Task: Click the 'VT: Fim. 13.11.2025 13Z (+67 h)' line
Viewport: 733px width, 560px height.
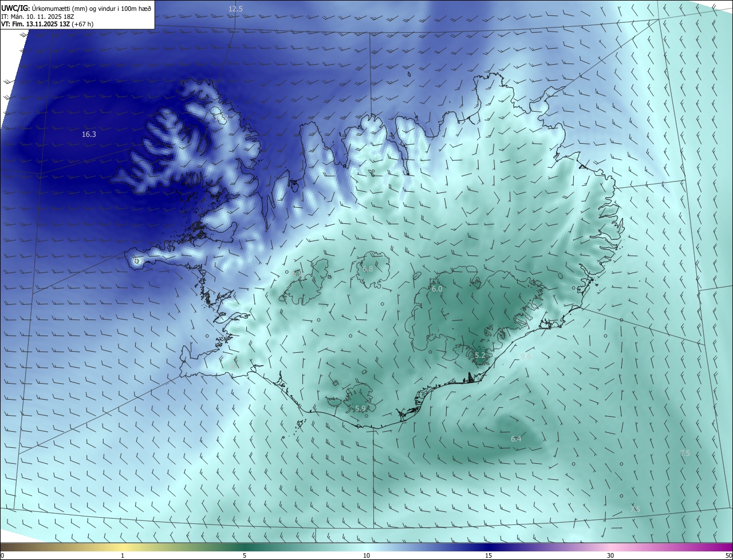Action: [x=47, y=24]
